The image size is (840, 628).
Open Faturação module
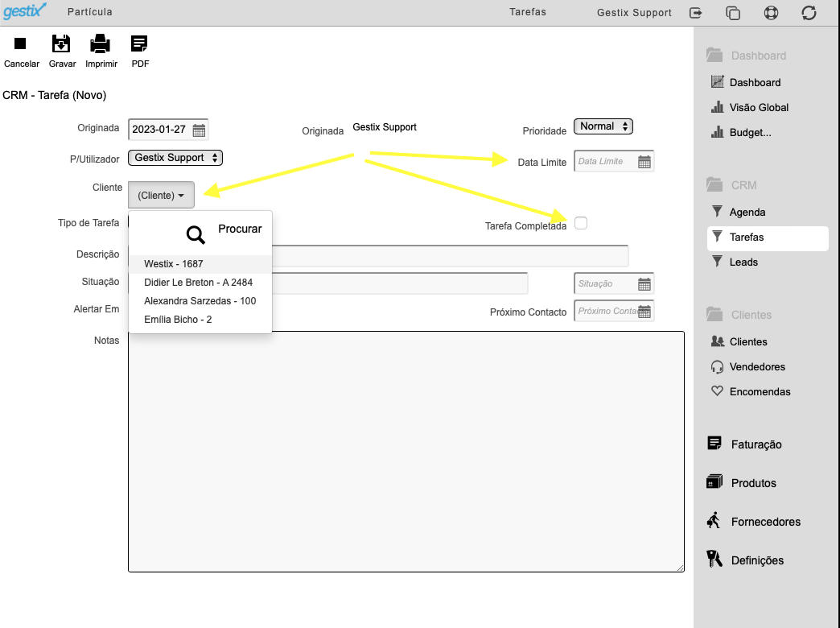756,444
